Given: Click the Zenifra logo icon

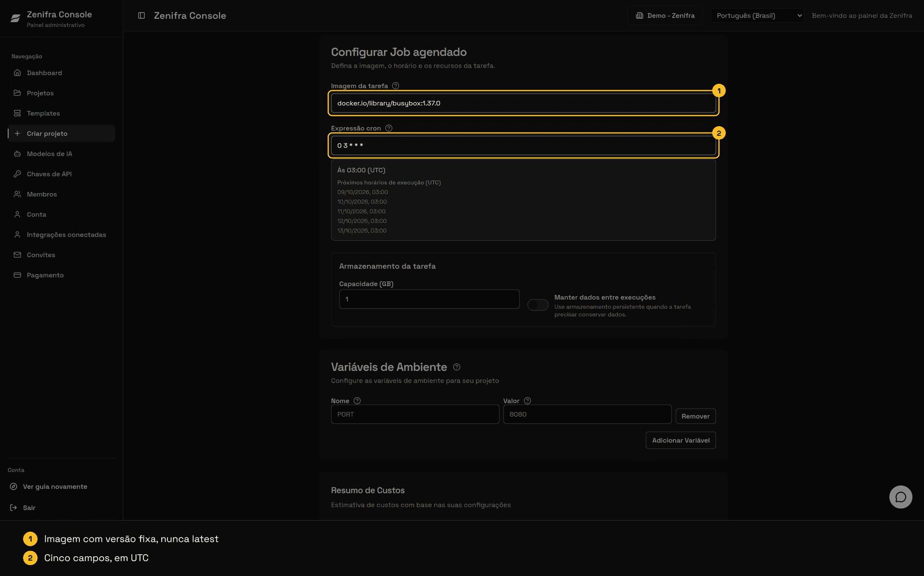Looking at the screenshot, I should [15, 18].
